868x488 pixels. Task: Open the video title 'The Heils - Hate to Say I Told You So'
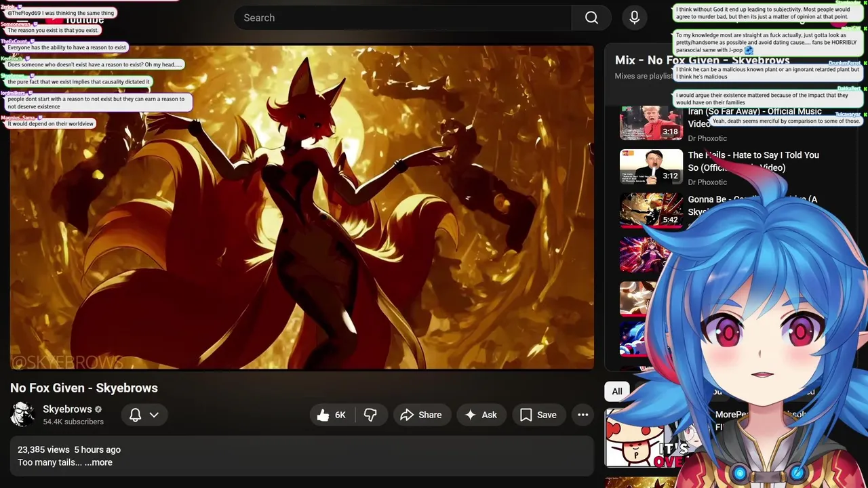[753, 161]
